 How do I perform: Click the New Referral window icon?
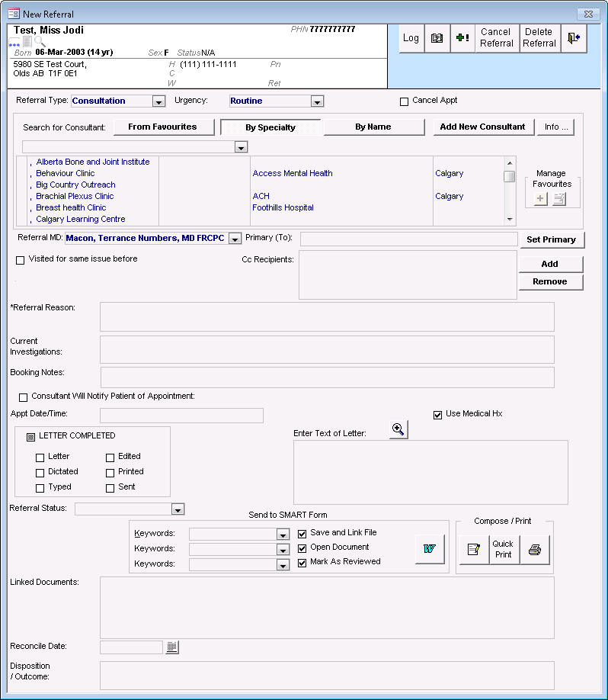click(x=14, y=14)
